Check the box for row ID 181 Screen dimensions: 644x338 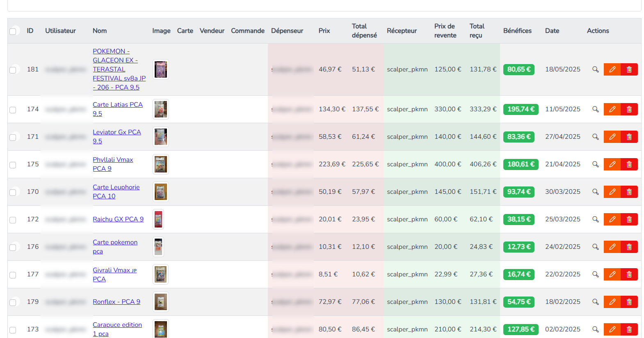(13, 70)
